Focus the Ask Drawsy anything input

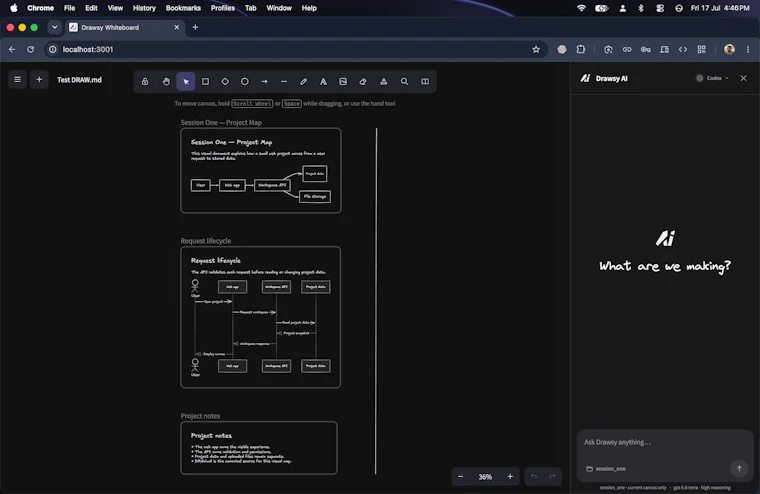click(664, 442)
